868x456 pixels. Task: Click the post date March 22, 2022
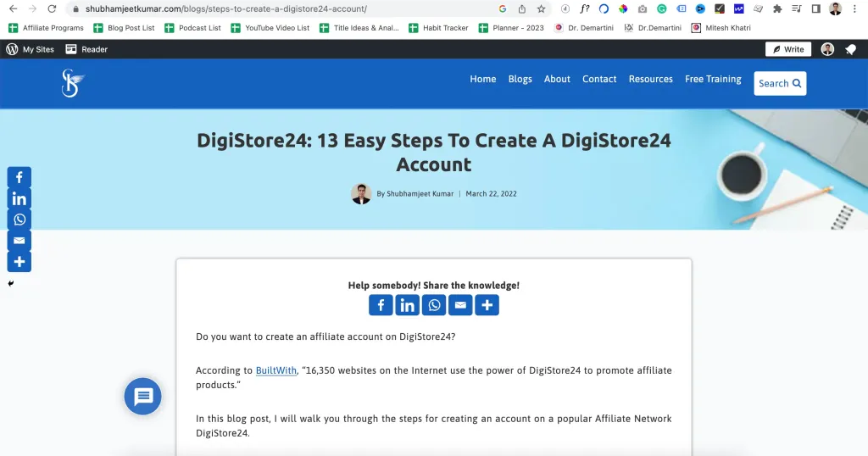491,194
